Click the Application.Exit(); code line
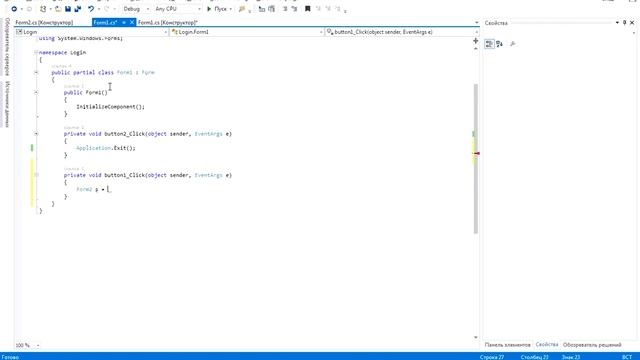640x360 pixels. click(106, 148)
